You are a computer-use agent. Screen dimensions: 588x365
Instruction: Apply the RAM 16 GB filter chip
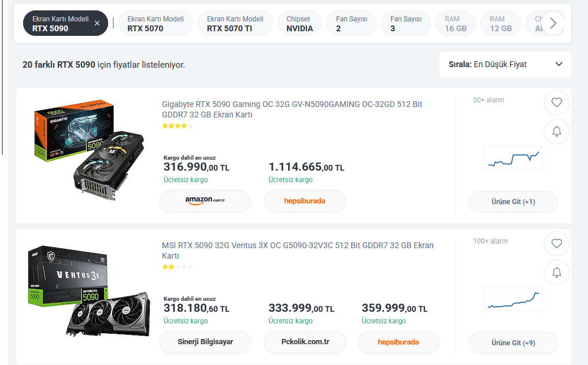(x=456, y=23)
